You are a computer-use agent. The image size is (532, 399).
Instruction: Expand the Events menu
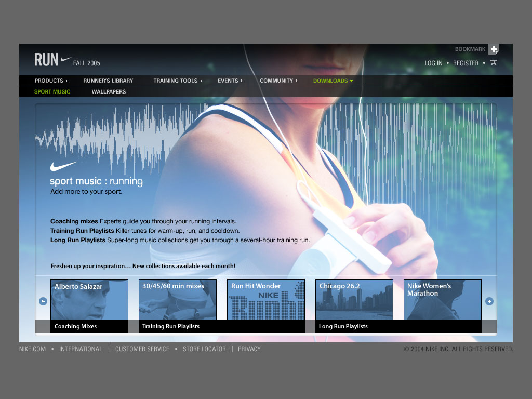230,81
